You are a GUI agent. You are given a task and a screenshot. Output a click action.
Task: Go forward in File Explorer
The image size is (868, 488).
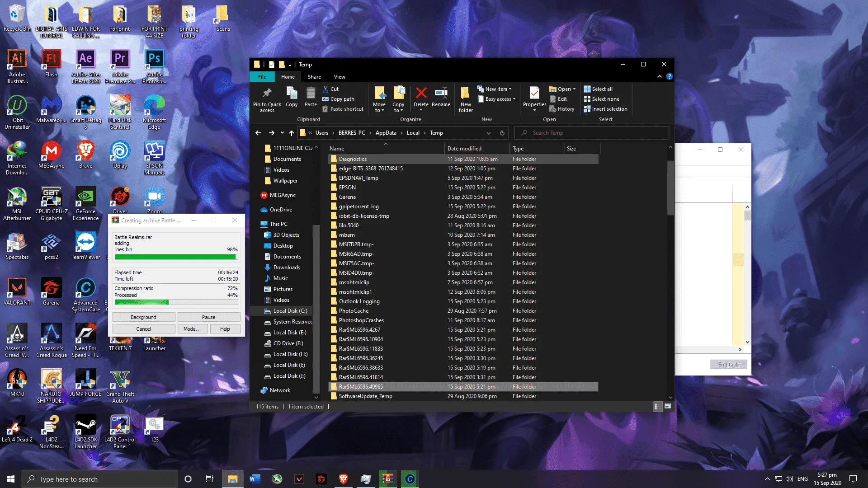tap(271, 133)
